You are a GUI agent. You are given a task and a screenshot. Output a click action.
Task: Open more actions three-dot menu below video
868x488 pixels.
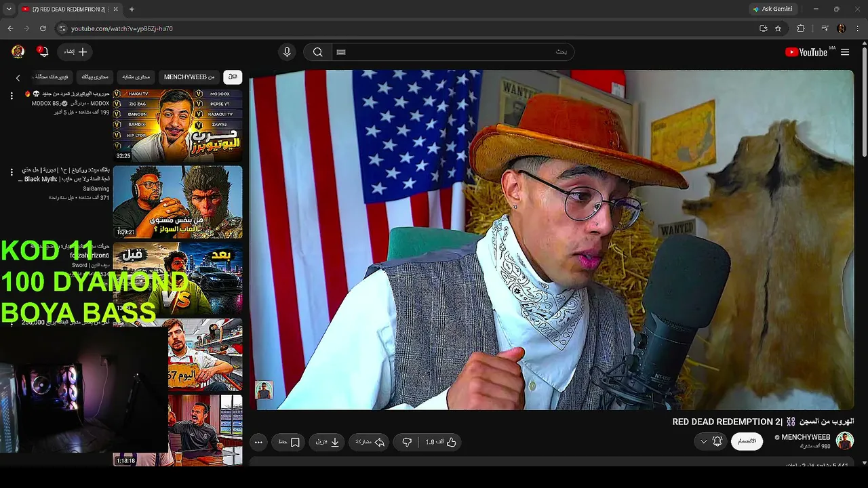258,442
